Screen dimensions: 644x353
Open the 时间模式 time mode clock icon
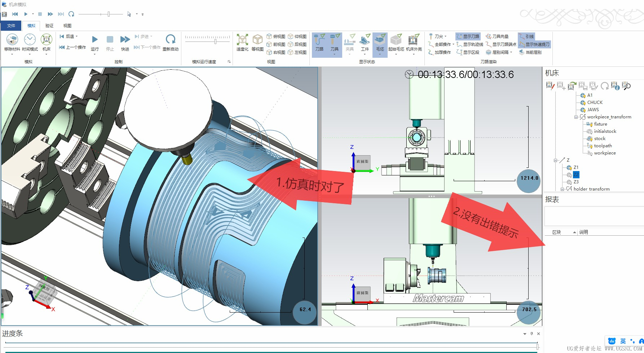click(30, 40)
